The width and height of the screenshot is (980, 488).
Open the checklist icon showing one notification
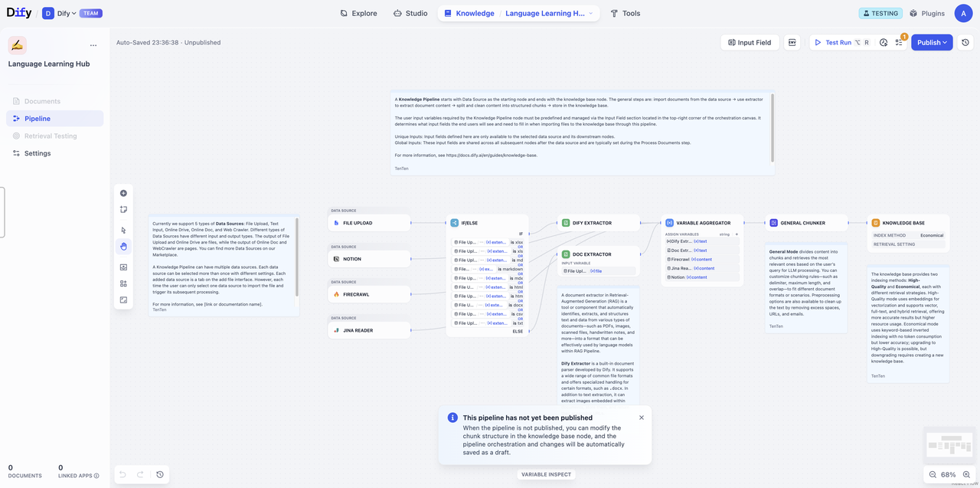point(900,42)
